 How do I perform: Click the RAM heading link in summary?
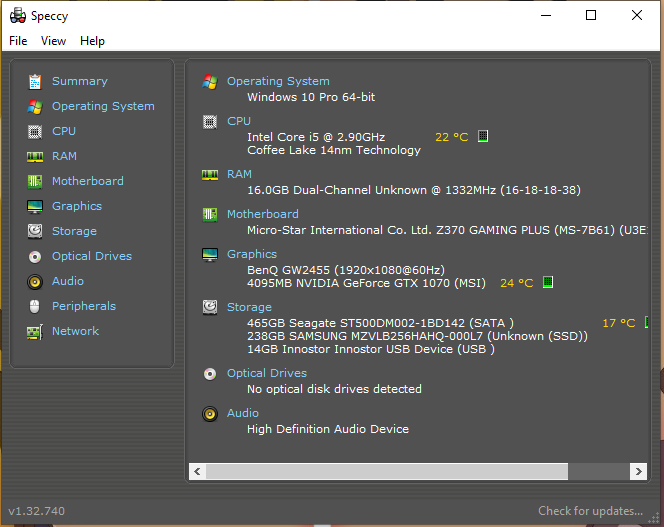(239, 174)
